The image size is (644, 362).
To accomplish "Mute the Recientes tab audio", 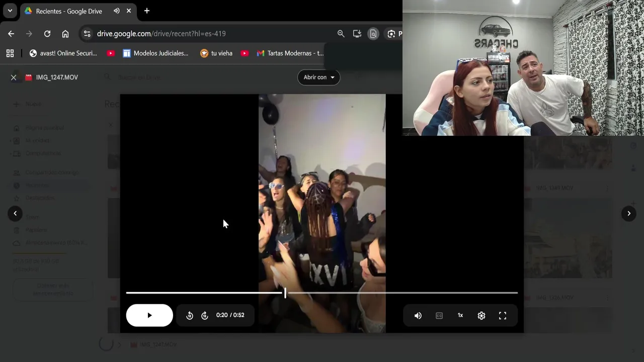I will 117,11.
